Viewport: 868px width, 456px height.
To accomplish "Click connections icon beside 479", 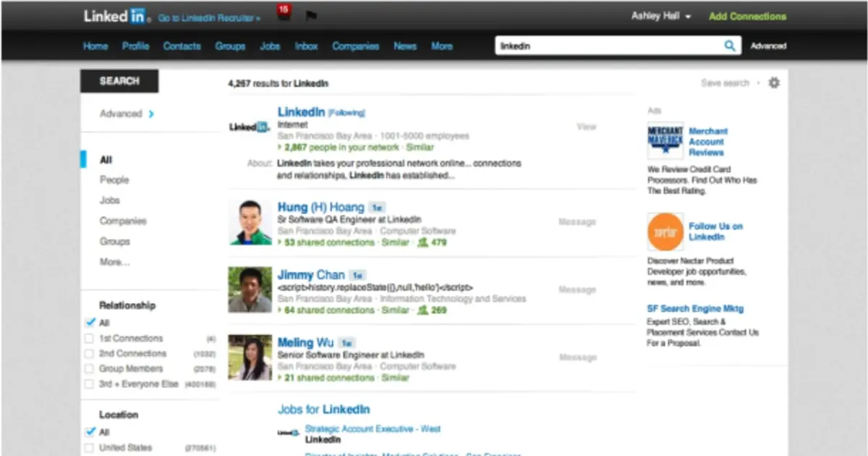I will [422, 243].
